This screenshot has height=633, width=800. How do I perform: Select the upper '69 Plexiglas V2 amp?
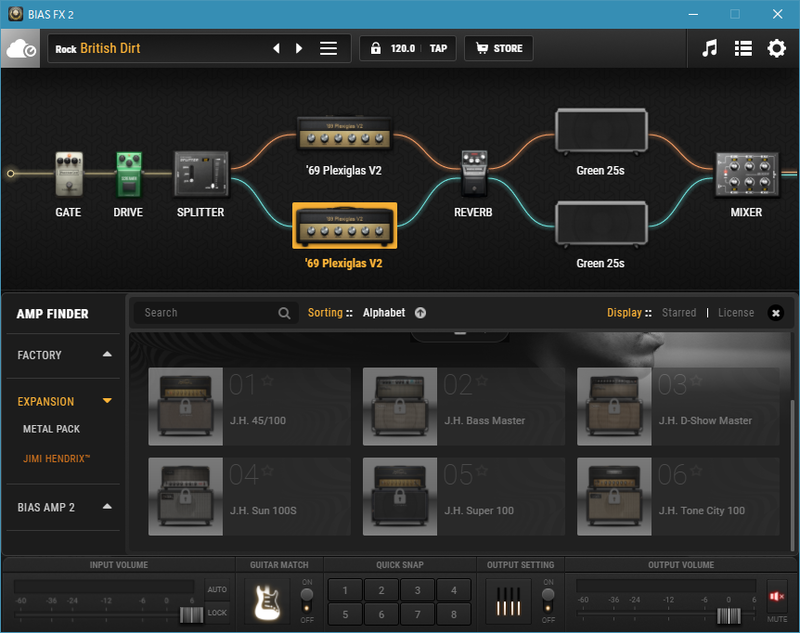(344, 134)
